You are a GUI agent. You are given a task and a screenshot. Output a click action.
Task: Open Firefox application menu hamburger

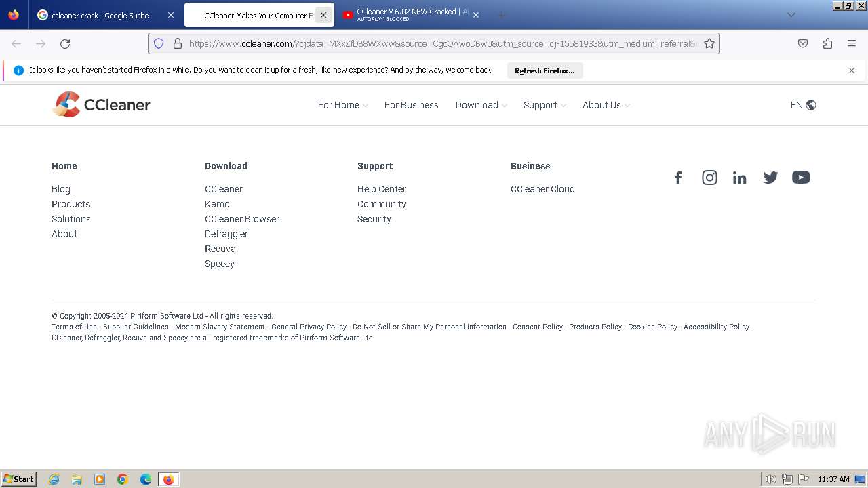pos(852,43)
